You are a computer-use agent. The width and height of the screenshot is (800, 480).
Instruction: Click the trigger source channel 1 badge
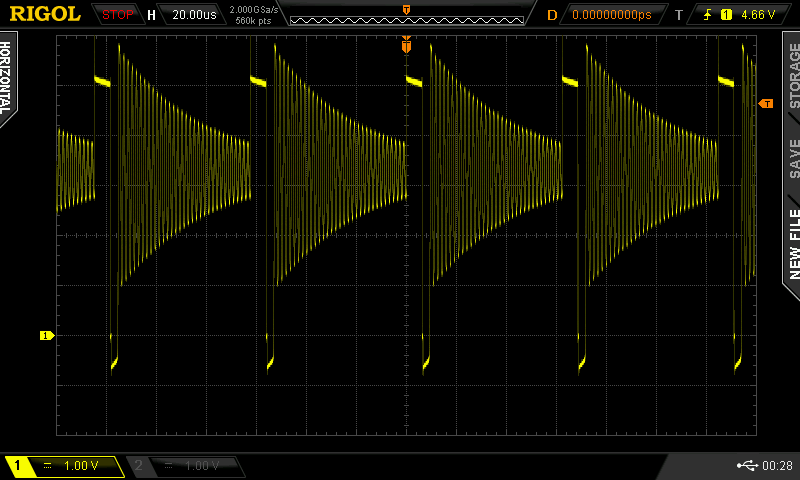point(726,15)
